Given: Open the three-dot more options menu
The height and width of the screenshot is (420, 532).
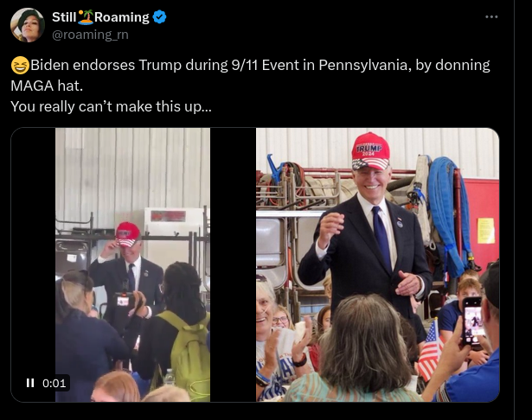Looking at the screenshot, I should pos(491,16).
